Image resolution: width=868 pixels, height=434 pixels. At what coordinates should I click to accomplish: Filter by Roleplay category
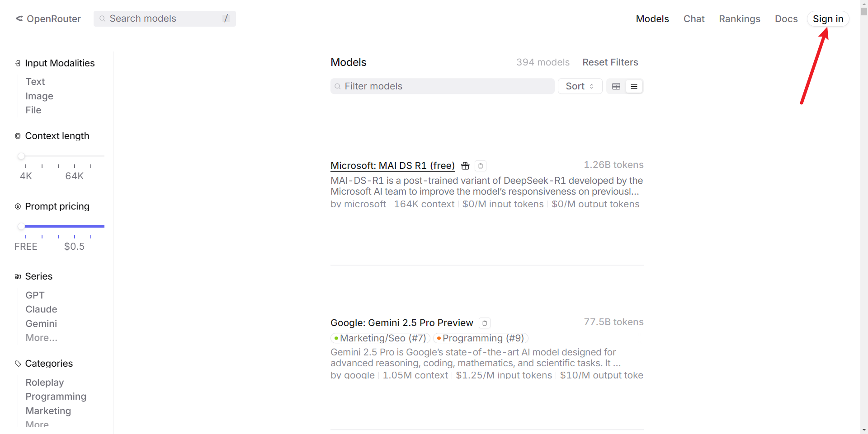point(45,383)
